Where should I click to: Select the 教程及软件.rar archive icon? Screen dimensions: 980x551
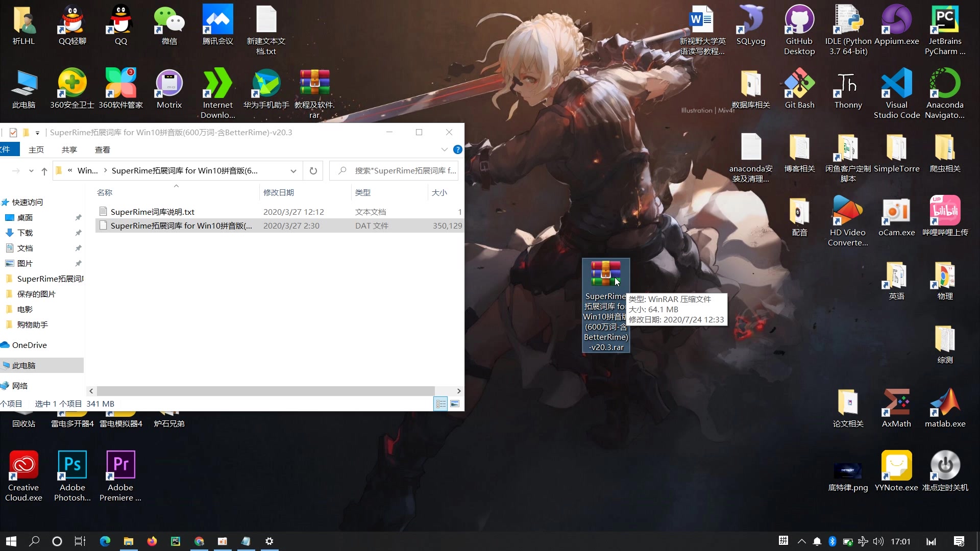tap(314, 93)
